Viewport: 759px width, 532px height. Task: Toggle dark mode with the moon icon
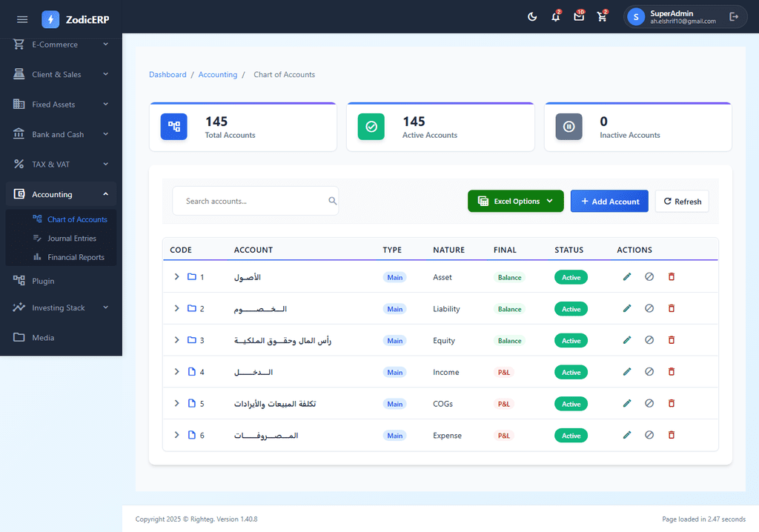(532, 17)
